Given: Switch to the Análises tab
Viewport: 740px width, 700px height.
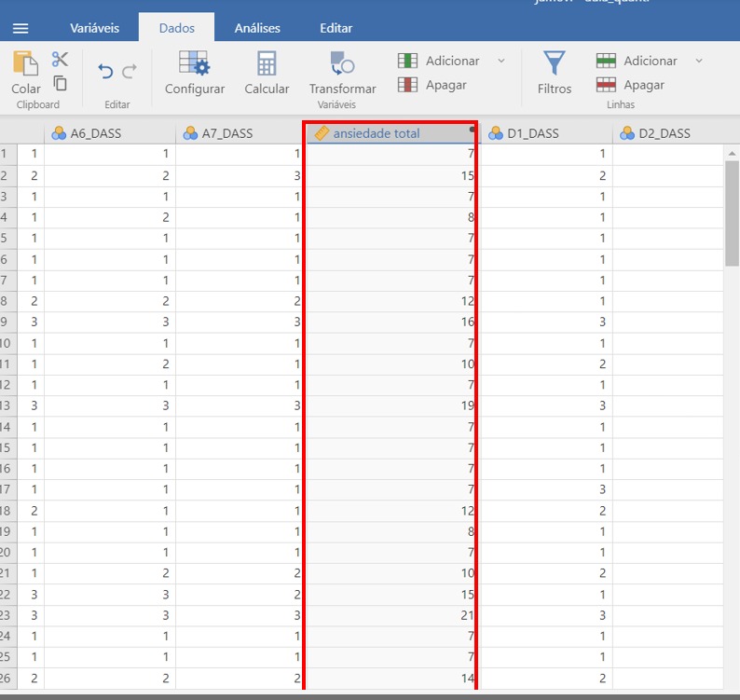Looking at the screenshot, I should coord(257,28).
